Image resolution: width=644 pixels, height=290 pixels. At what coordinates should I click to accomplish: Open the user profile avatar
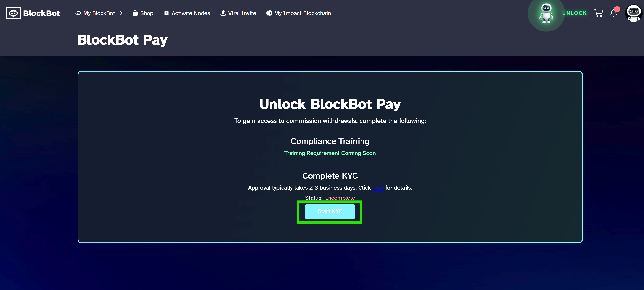pyautogui.click(x=634, y=13)
